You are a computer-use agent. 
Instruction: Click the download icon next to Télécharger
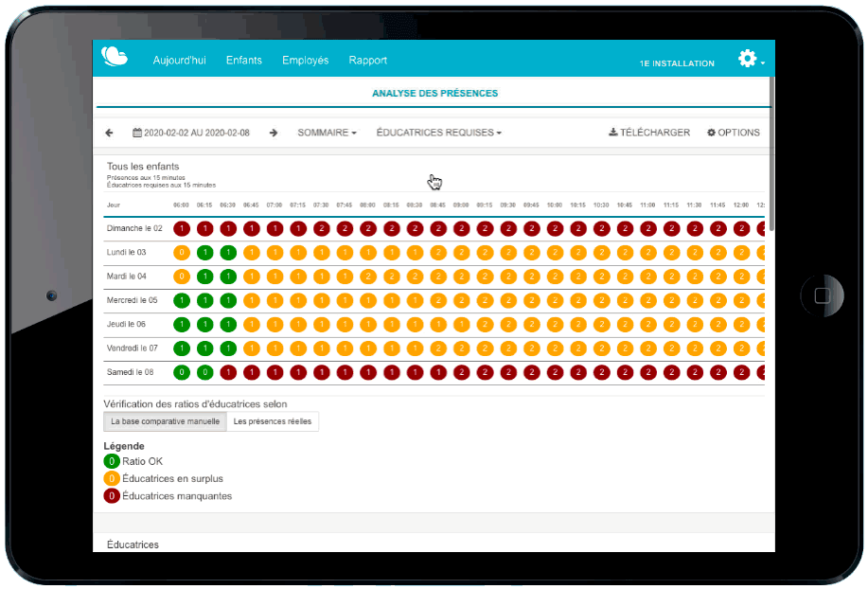(613, 133)
